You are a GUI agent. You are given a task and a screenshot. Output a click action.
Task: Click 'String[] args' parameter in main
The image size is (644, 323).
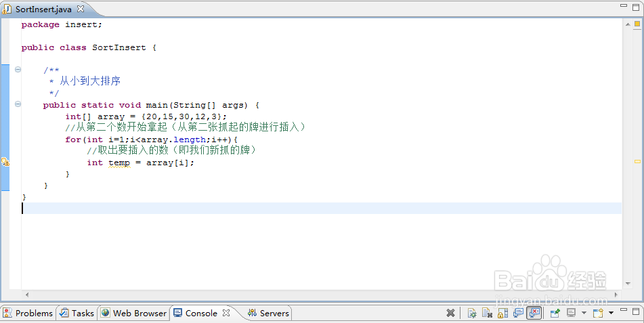click(208, 105)
